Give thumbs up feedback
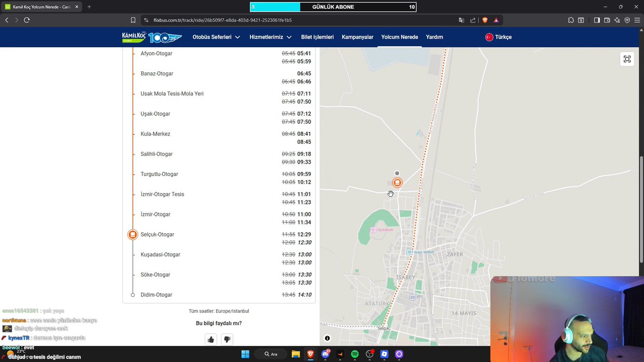Viewport: 644px width, 362px height. pyautogui.click(x=211, y=339)
